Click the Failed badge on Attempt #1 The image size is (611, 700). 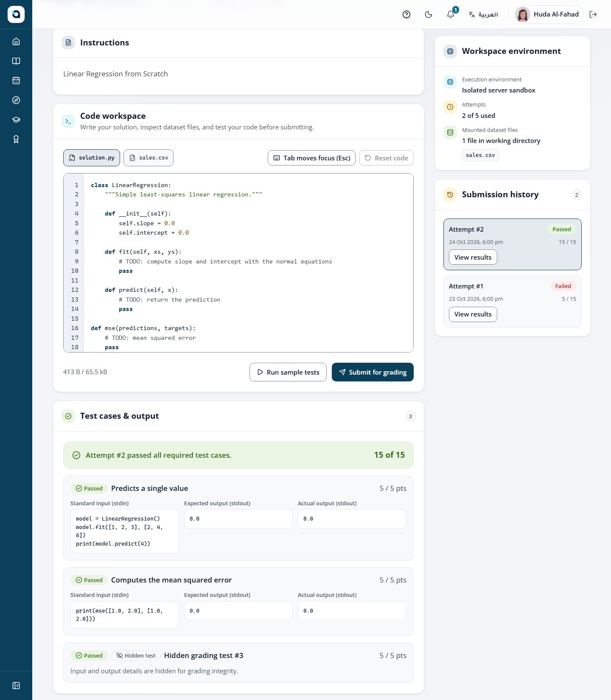point(563,286)
